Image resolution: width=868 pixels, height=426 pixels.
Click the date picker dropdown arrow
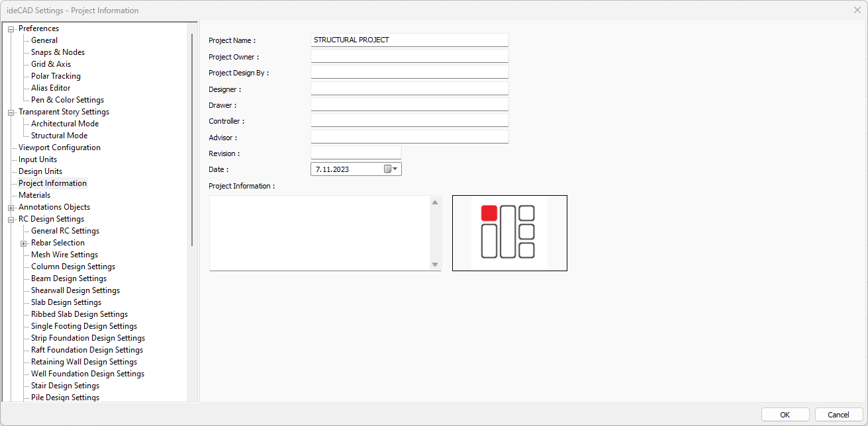pyautogui.click(x=396, y=169)
